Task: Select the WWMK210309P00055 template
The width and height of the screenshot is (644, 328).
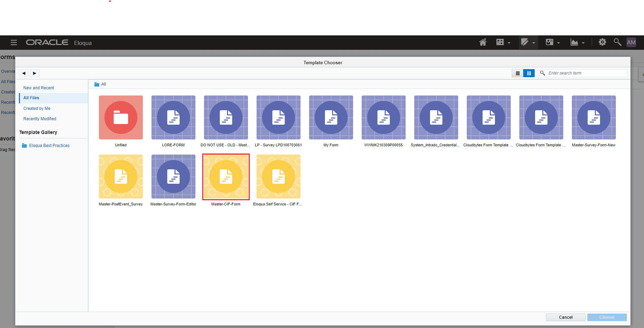Action: click(x=384, y=117)
